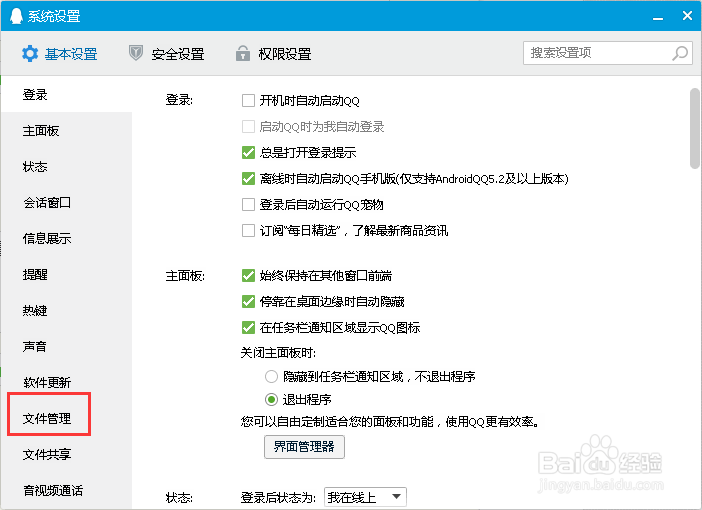The image size is (702, 510).
Task: Uncheck 始终保持在其他窗口前端
Action: (248, 275)
